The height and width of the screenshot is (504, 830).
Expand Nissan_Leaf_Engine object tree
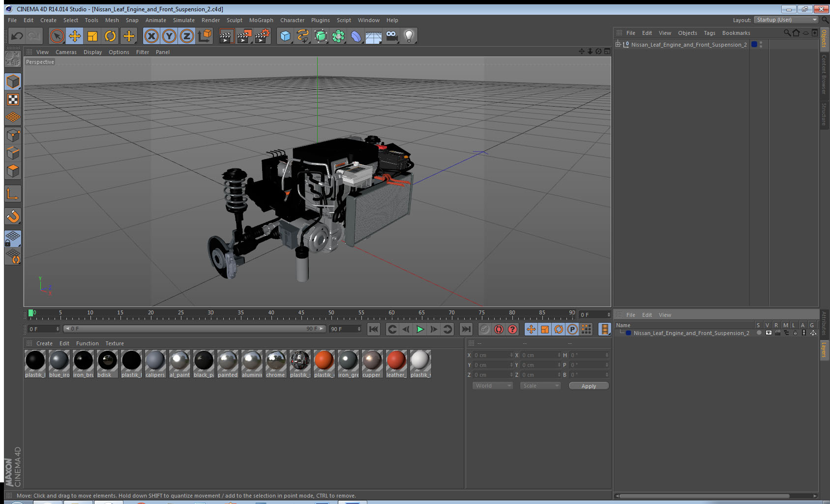point(618,44)
